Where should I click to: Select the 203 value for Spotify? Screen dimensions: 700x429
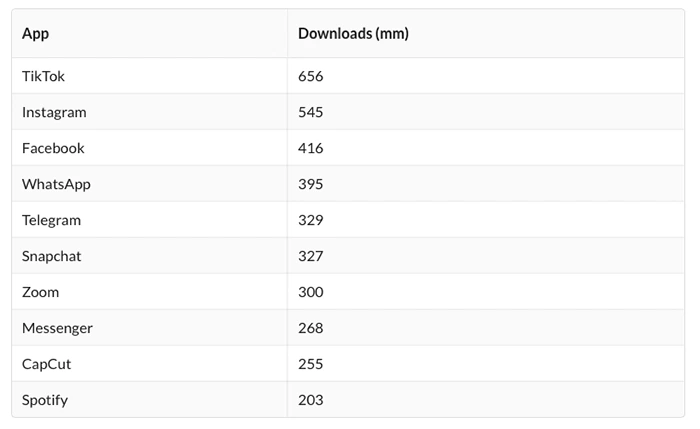pyautogui.click(x=311, y=400)
